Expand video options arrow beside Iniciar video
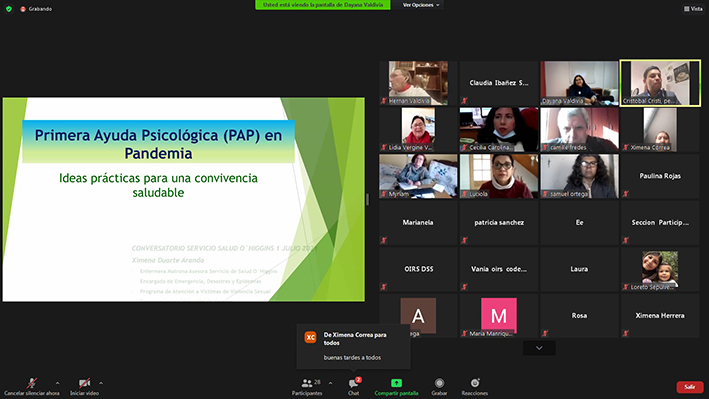This screenshot has height=399, width=709. click(x=101, y=383)
